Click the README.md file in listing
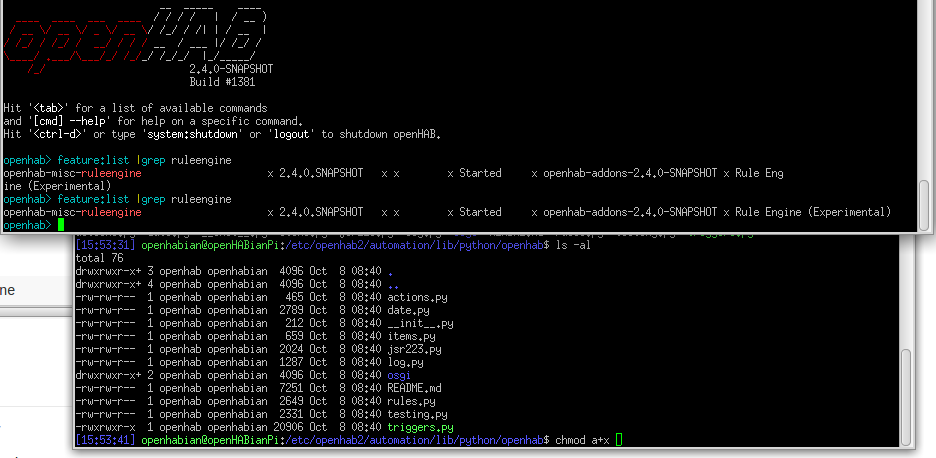The height and width of the screenshot is (458, 936). click(414, 388)
